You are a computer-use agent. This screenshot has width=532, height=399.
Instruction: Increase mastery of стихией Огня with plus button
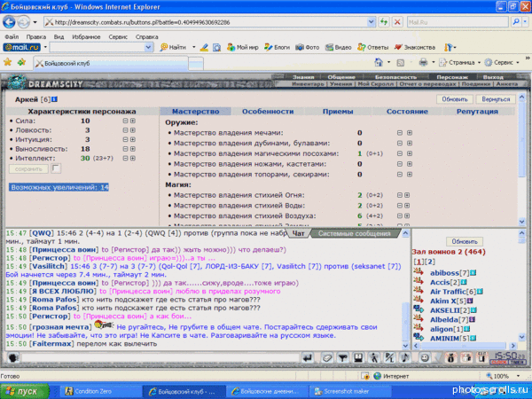[x=407, y=195]
